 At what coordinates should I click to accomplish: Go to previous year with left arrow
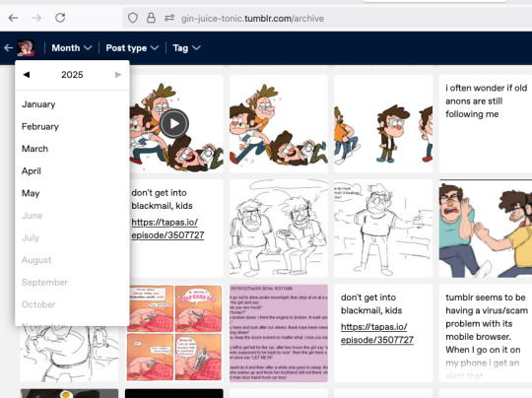[x=27, y=75]
